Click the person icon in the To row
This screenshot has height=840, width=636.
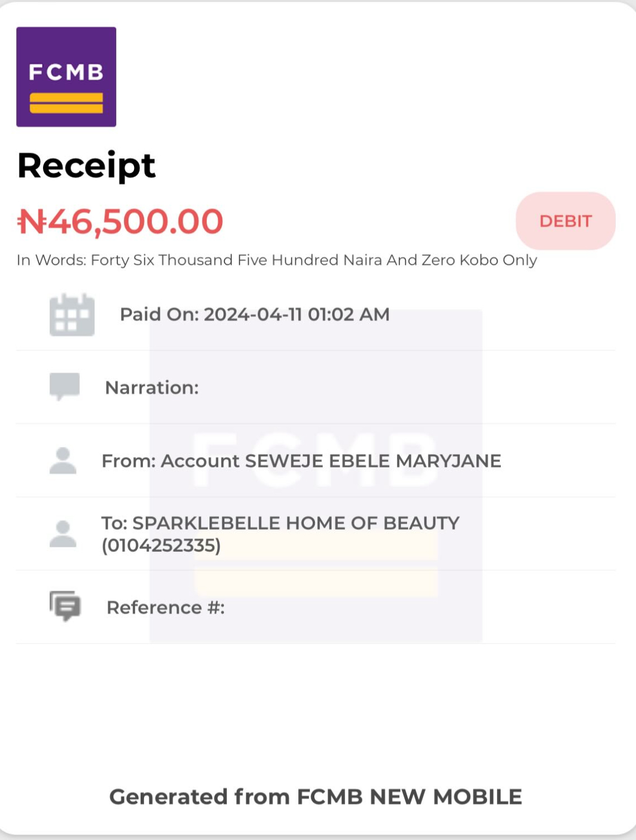(x=63, y=534)
